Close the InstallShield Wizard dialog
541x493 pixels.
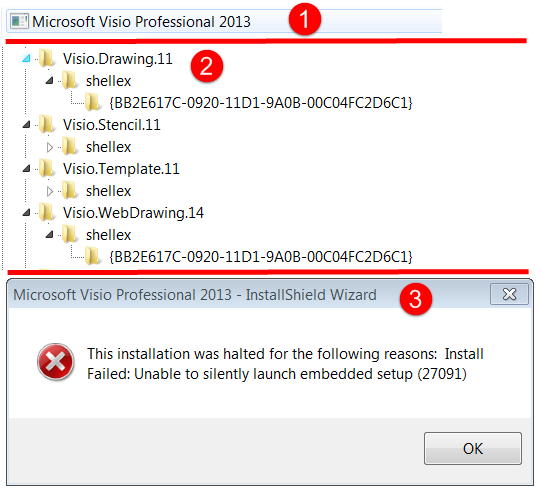[509, 294]
